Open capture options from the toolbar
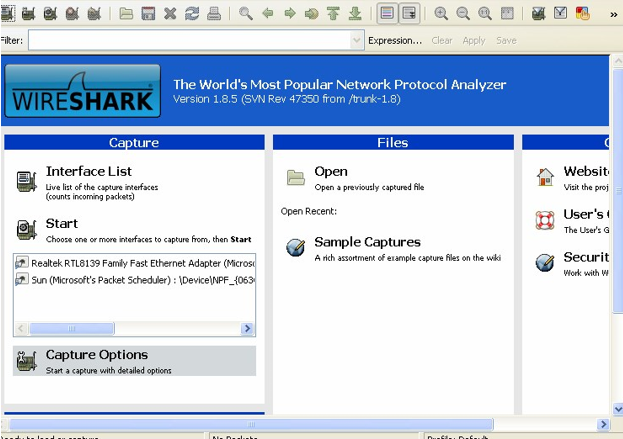623x439 pixels. coord(29,13)
